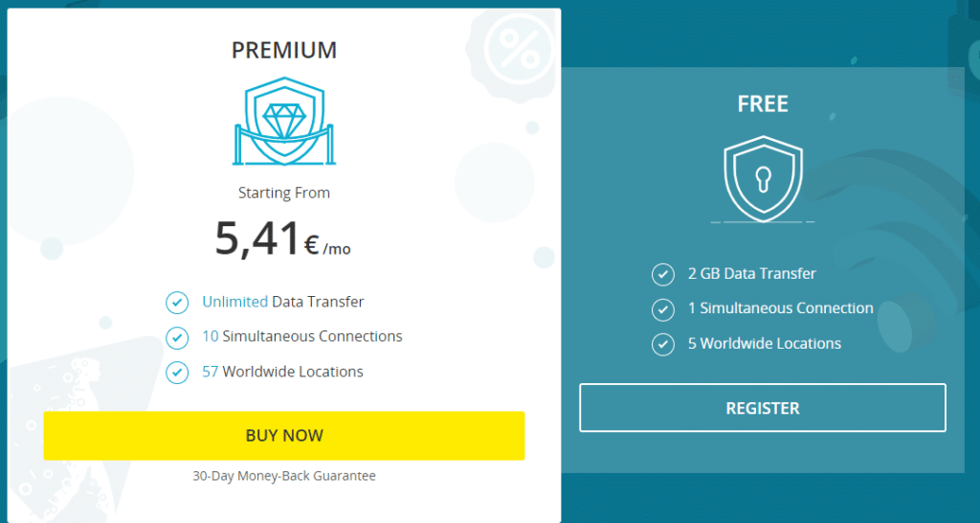Click the yellow BUY NOW button

tap(284, 436)
